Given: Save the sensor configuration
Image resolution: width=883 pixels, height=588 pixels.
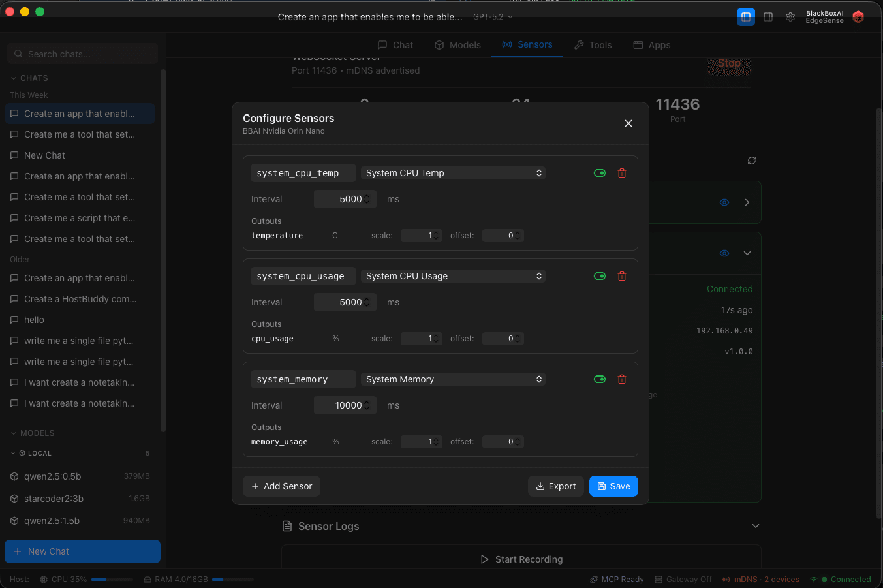Looking at the screenshot, I should (x=613, y=486).
